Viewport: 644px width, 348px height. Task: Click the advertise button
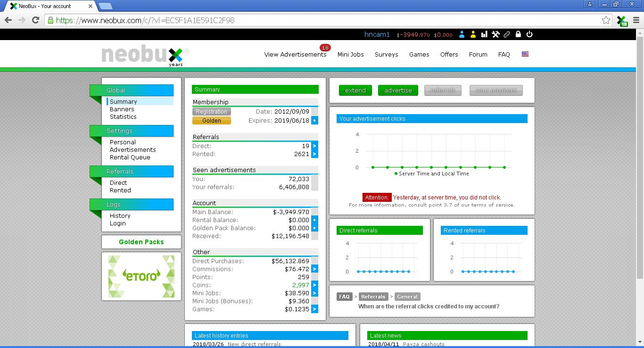[x=398, y=91]
